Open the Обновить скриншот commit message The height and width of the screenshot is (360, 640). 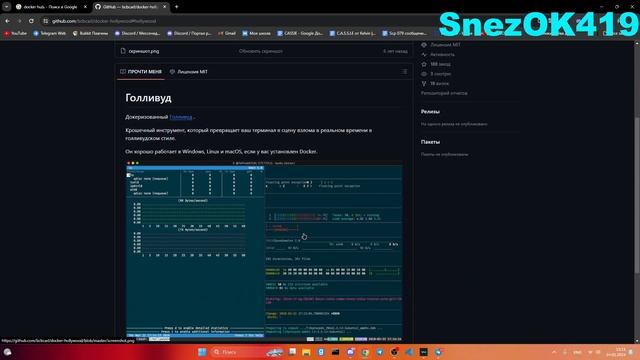tap(260, 51)
